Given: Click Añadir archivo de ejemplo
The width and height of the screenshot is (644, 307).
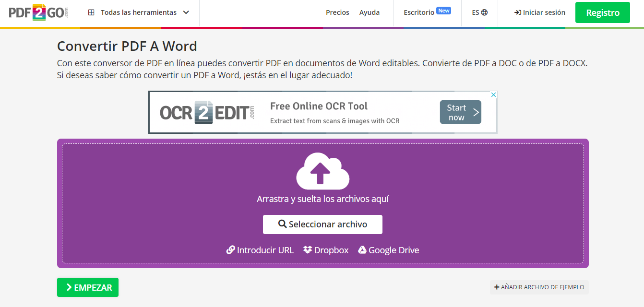Looking at the screenshot, I should 539,287.
